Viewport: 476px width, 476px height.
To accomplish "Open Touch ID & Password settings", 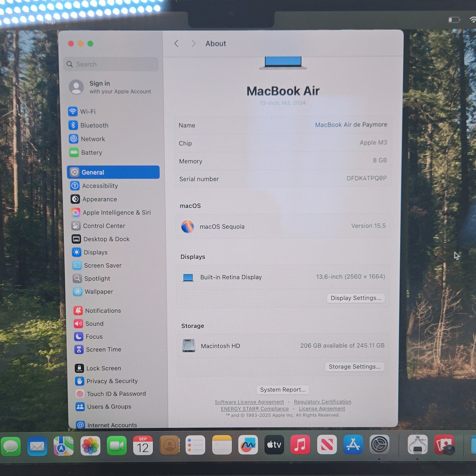I will pos(111,394).
